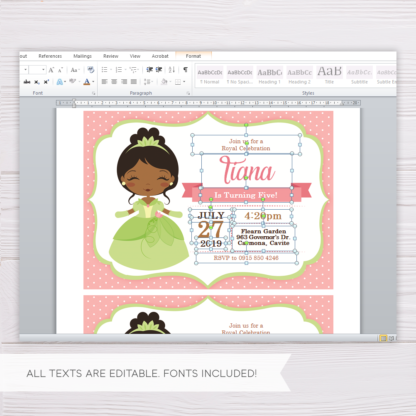
Task: Select the 'Join us for a Royal Celebration' text
Action: point(246,145)
